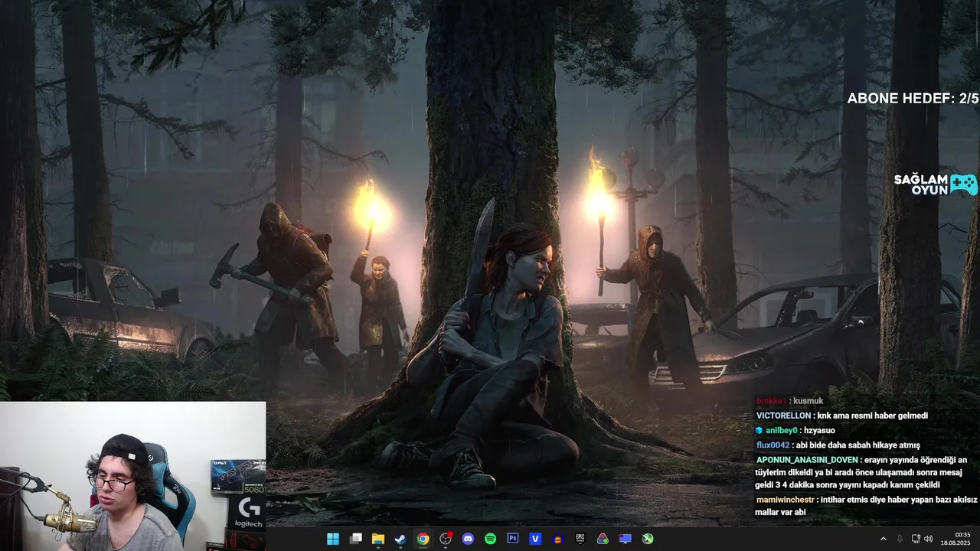Open Spotify from the taskbar

490,539
